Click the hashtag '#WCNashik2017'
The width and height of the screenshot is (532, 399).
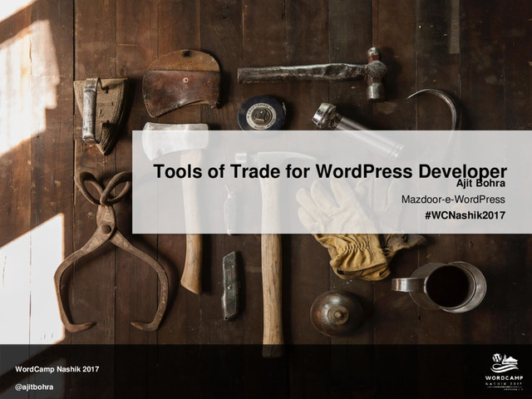tap(465, 215)
